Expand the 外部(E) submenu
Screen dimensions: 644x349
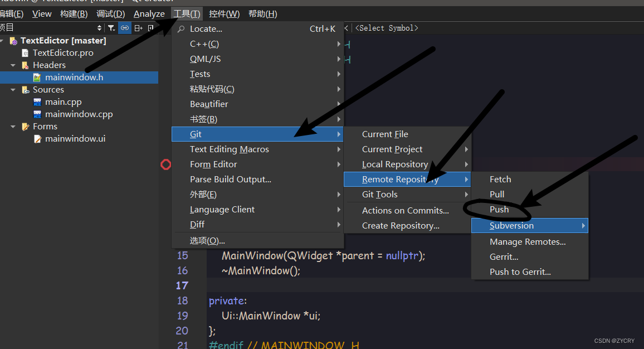coord(257,195)
